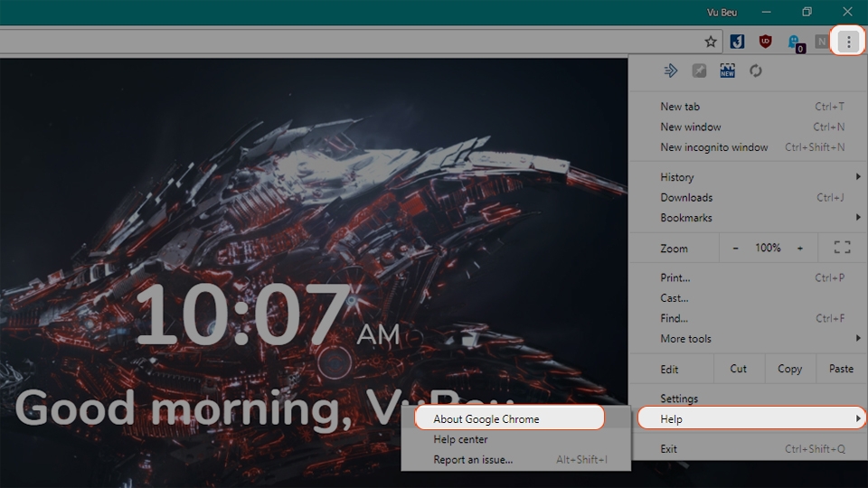Open a New incognito window
This screenshot has height=488, width=868.
pyautogui.click(x=749, y=147)
